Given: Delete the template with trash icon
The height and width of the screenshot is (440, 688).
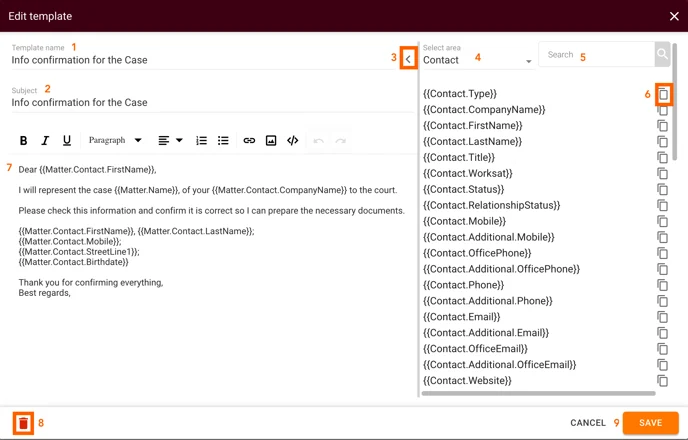Looking at the screenshot, I should [23, 423].
